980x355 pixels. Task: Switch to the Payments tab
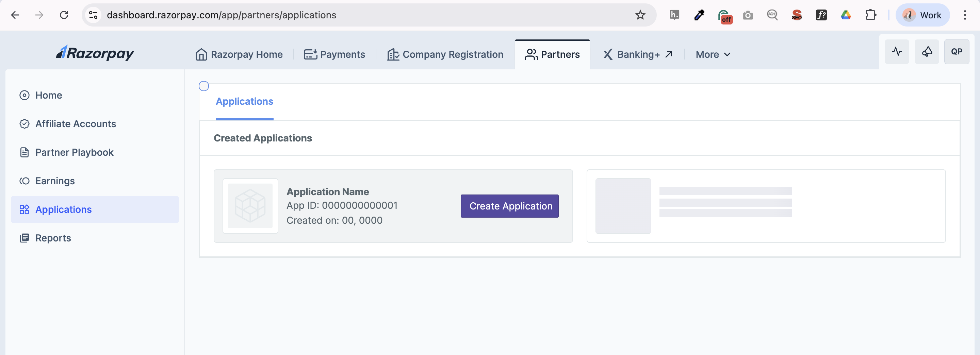334,54
